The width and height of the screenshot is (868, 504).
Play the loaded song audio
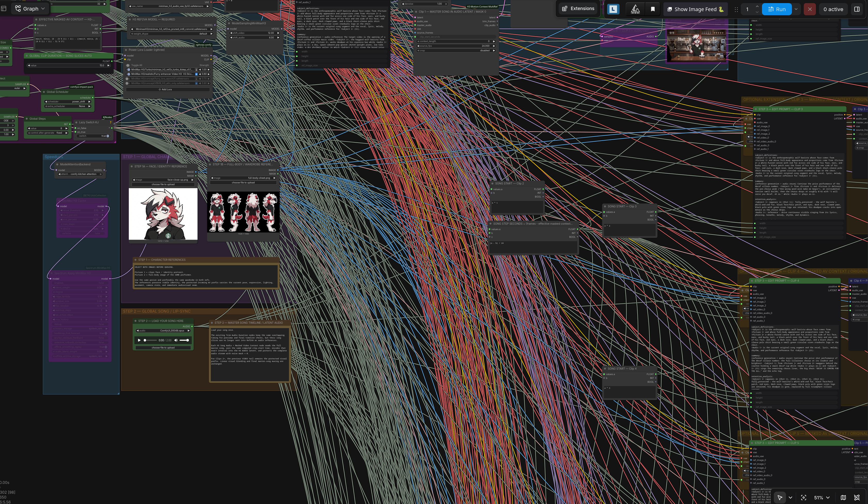(x=139, y=340)
